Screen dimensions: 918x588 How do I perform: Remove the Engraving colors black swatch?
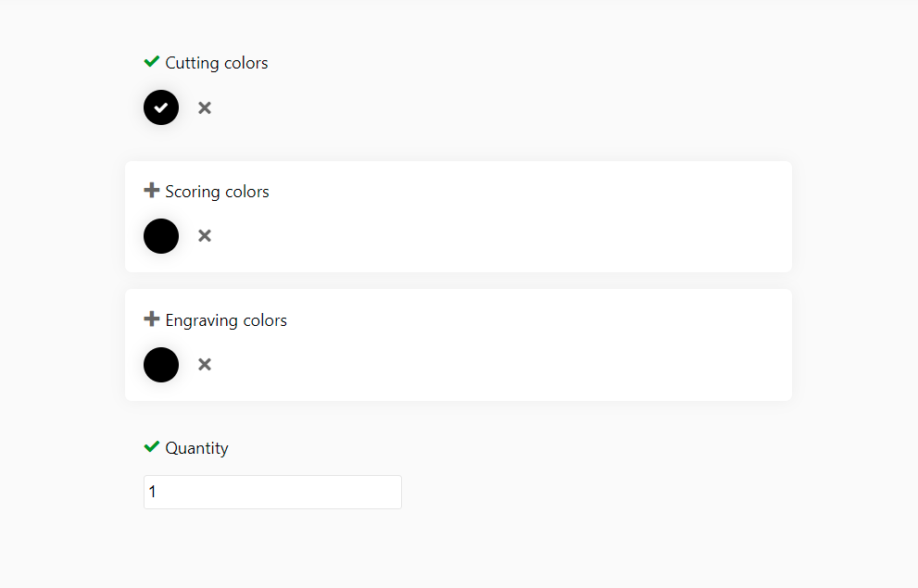point(205,365)
